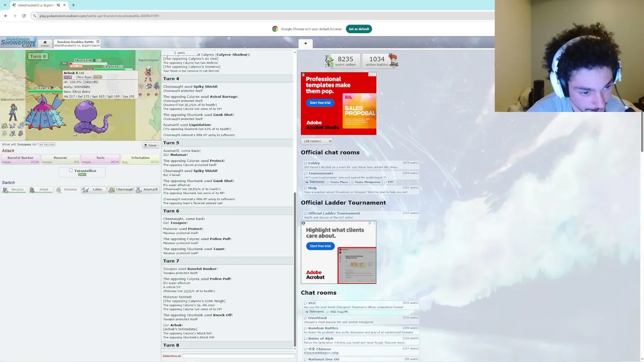This screenshot has width=644, height=362.
Task: Click the page's vertical scrollbar
Action: [x=642, y=132]
